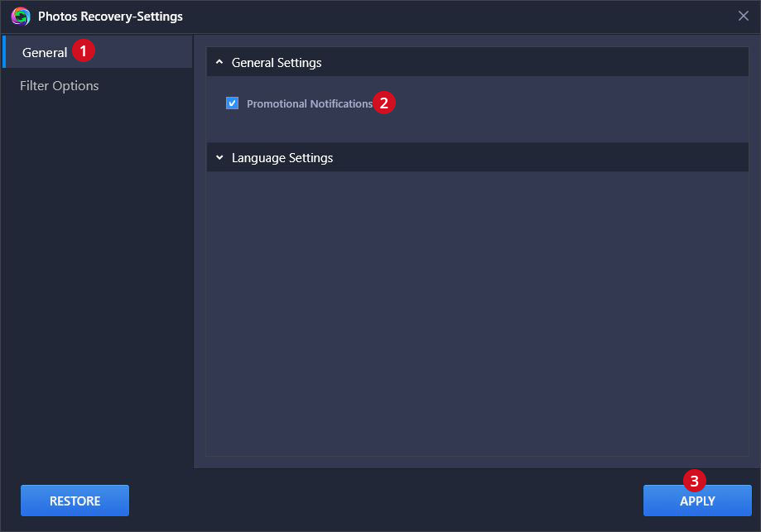The height and width of the screenshot is (532, 761).
Task: Expand the Language Settings section chevron
Action: [219, 157]
